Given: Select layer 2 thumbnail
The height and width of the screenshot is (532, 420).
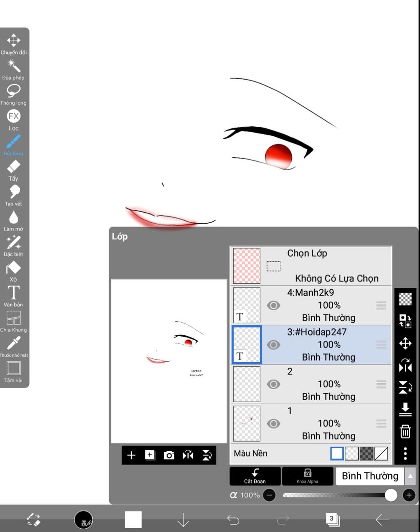Looking at the screenshot, I should click(247, 384).
